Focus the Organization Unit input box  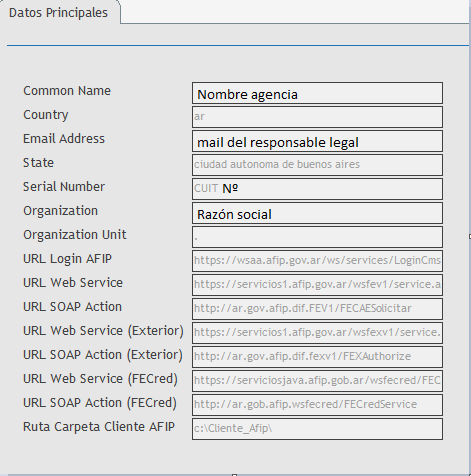coord(317,237)
